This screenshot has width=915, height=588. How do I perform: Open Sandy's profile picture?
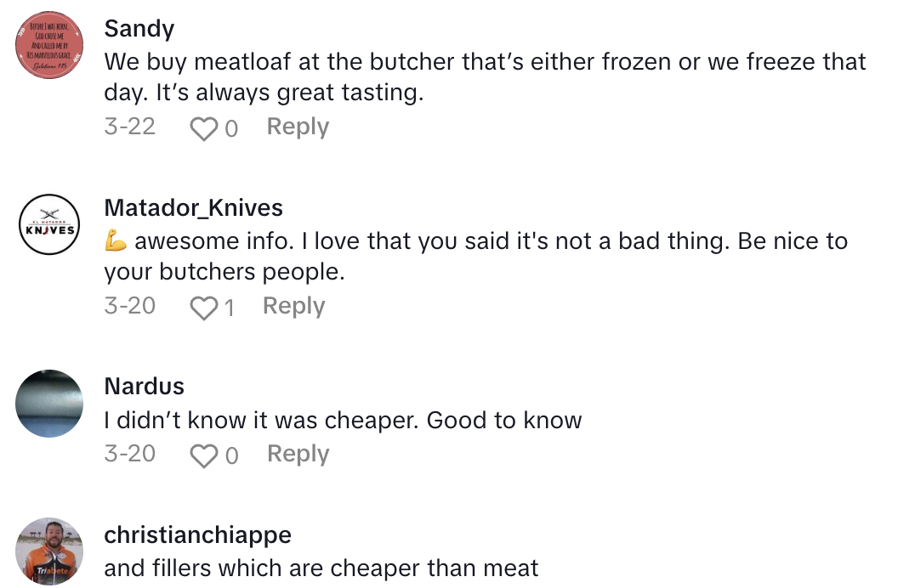50,45
